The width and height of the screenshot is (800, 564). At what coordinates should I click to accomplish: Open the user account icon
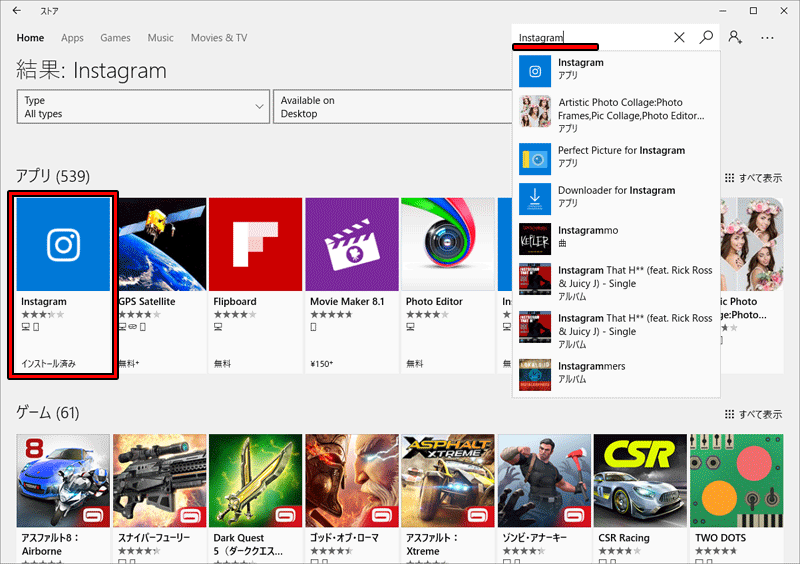pyautogui.click(x=735, y=37)
